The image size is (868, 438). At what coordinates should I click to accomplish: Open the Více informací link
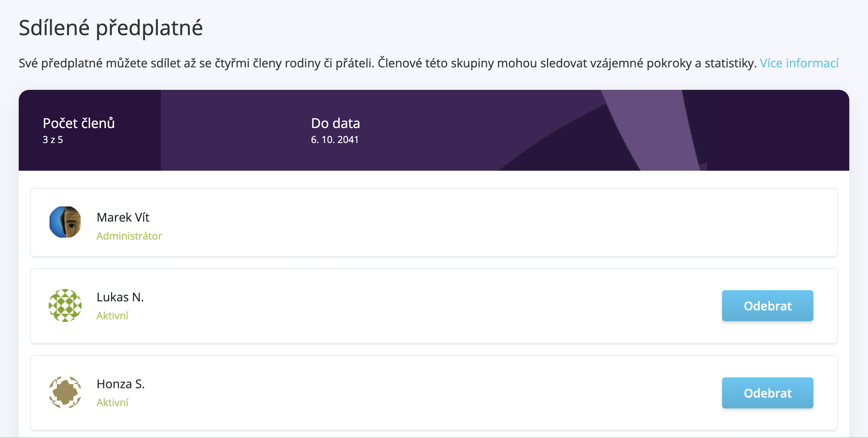(x=799, y=63)
